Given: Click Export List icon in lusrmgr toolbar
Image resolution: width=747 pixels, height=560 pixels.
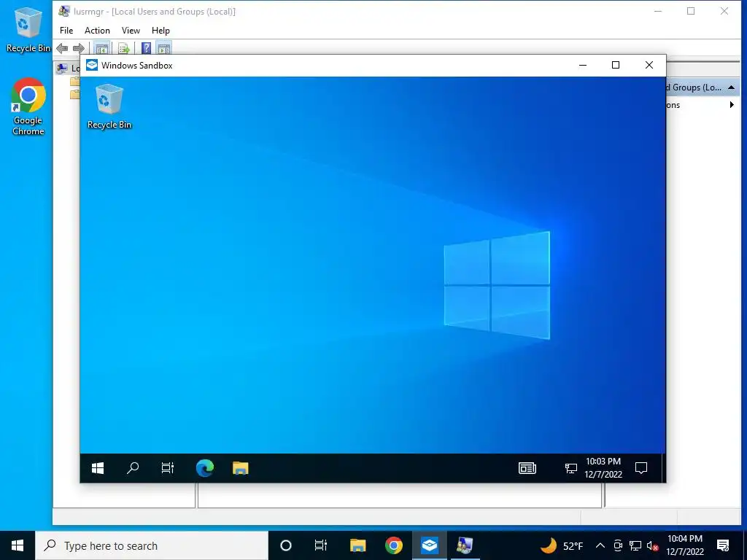Looking at the screenshot, I should (124, 48).
